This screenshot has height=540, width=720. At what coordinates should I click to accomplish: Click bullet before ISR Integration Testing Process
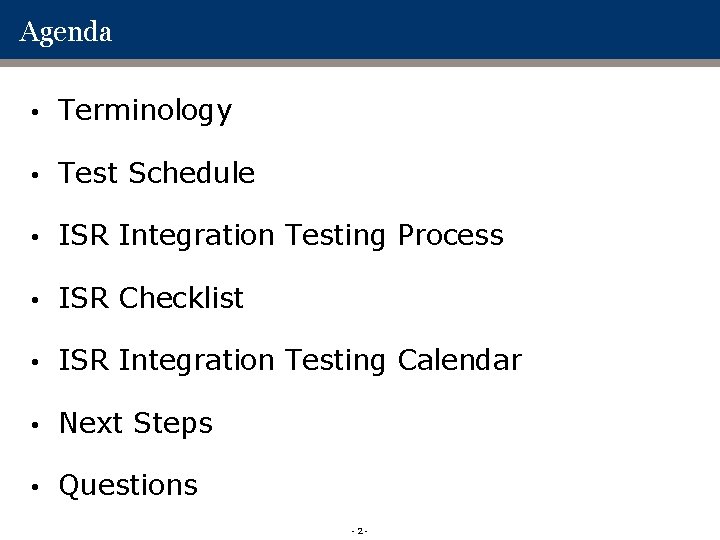point(35,237)
